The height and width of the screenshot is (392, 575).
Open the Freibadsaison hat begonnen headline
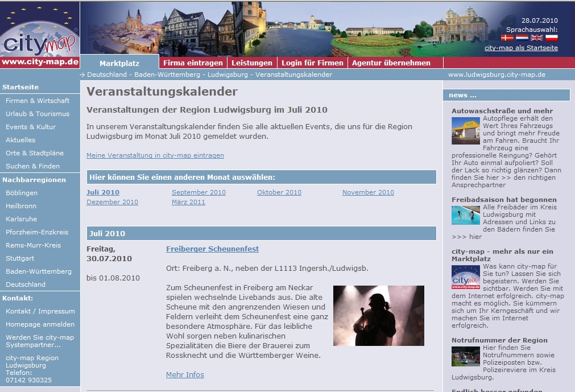(x=504, y=200)
